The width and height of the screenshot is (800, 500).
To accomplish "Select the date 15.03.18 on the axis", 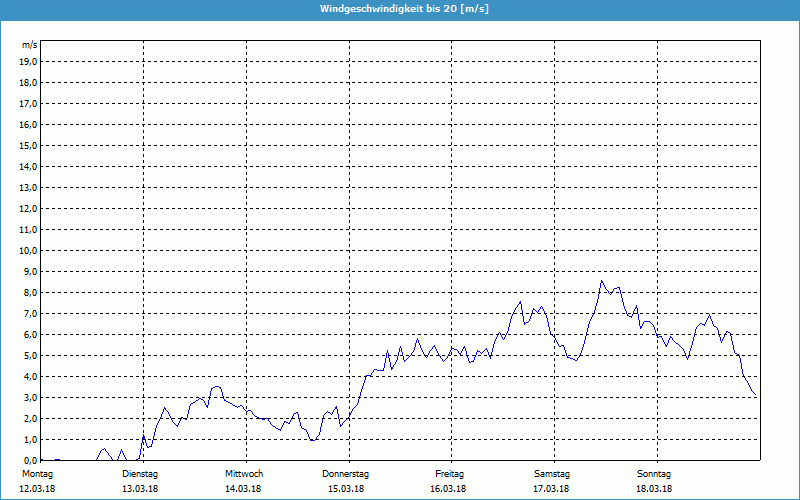I will [x=346, y=489].
